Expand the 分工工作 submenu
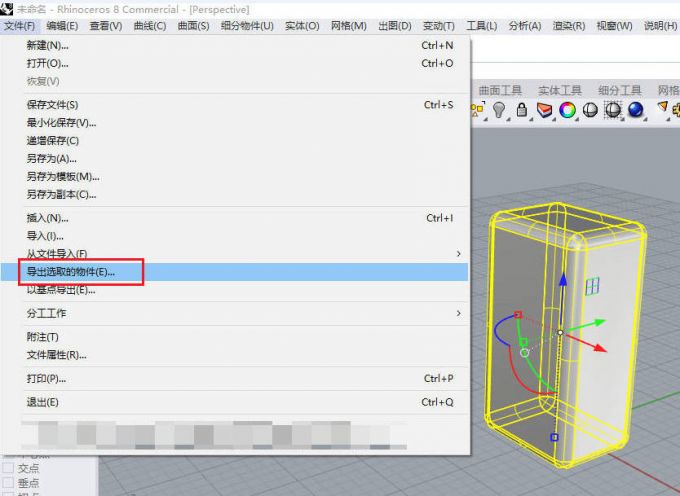 (234, 313)
